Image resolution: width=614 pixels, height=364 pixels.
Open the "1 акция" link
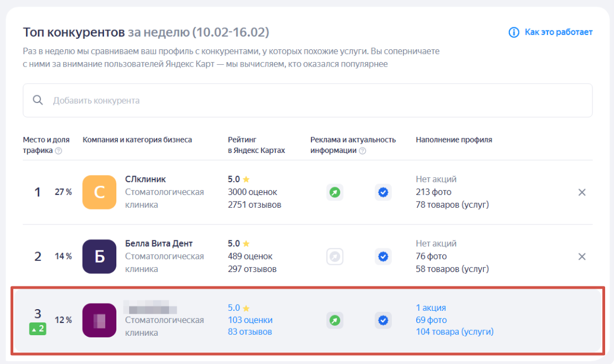431,307
